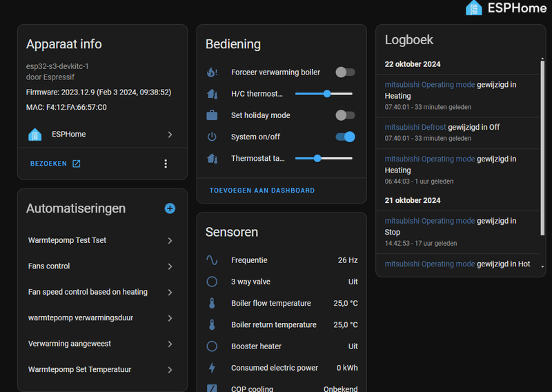Expand the ESPHome integration row chevron
The height and width of the screenshot is (392, 552).
[170, 135]
